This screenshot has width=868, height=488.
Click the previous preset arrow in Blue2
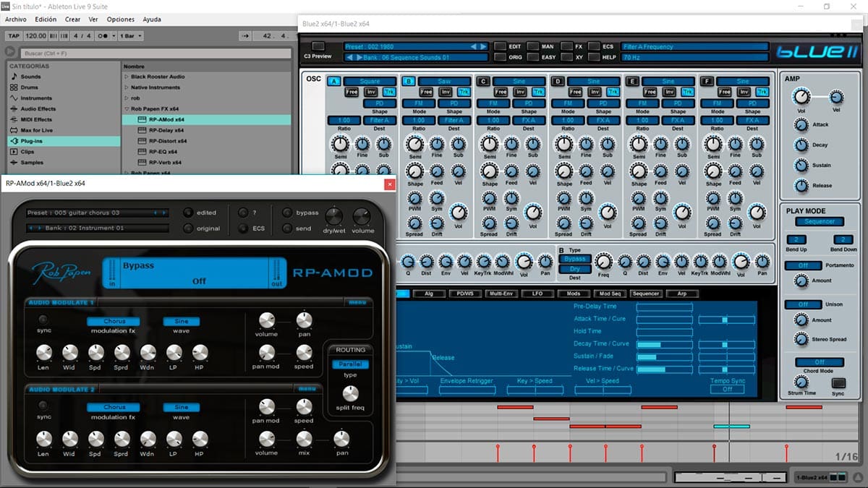tap(474, 46)
